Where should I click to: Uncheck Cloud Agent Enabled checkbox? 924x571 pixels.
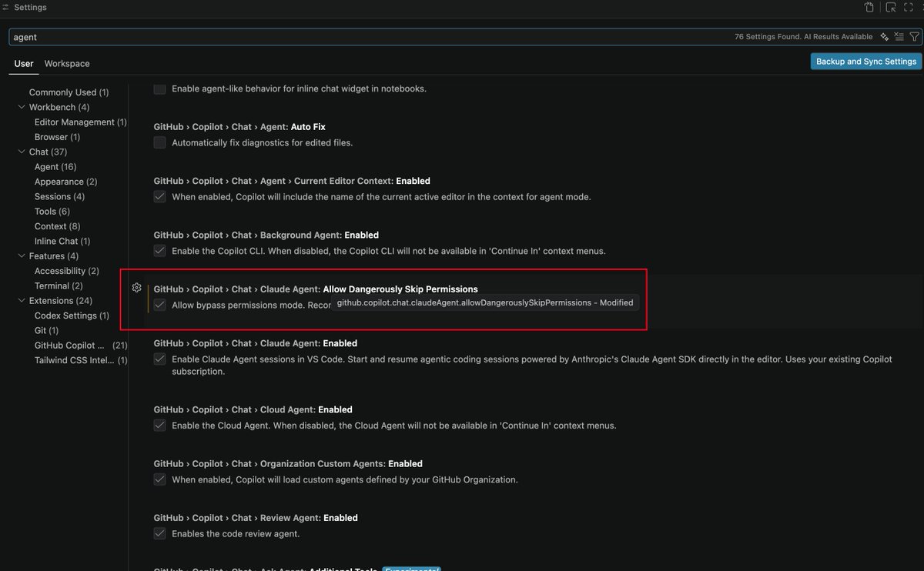pyautogui.click(x=159, y=425)
